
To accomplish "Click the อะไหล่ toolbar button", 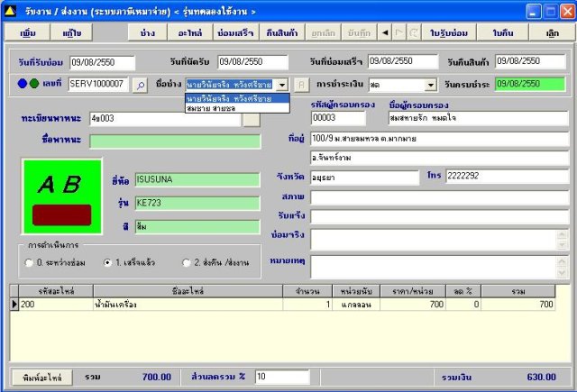I will coord(188,32).
